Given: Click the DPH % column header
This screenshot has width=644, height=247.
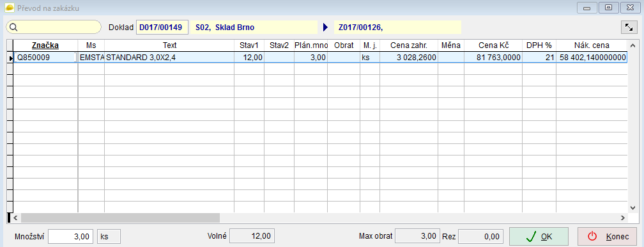Looking at the screenshot, I should [x=539, y=45].
